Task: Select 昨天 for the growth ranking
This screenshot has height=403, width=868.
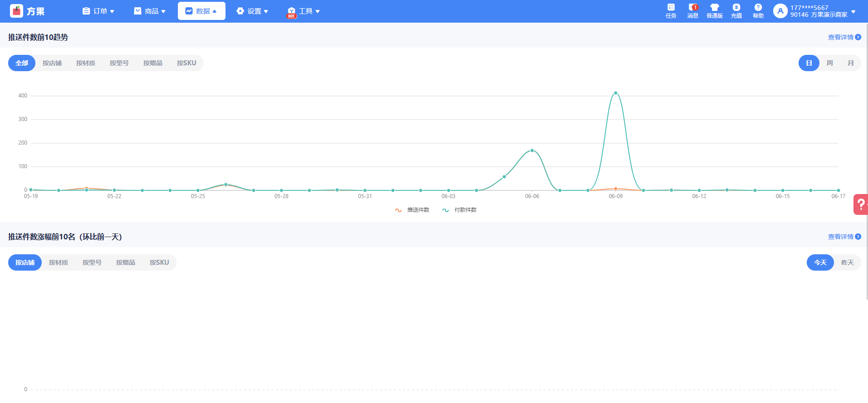Action: tap(847, 262)
